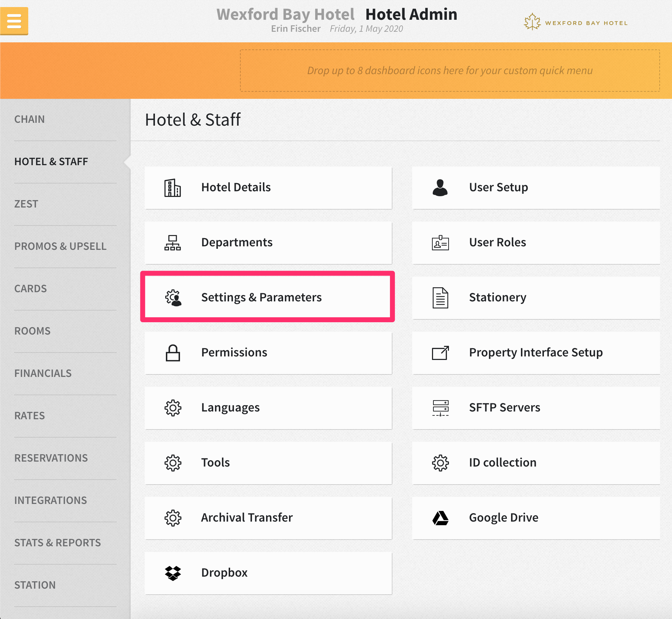The height and width of the screenshot is (619, 672).
Task: Click the 'Wexford Bay Hotel' header title
Action: point(286,14)
